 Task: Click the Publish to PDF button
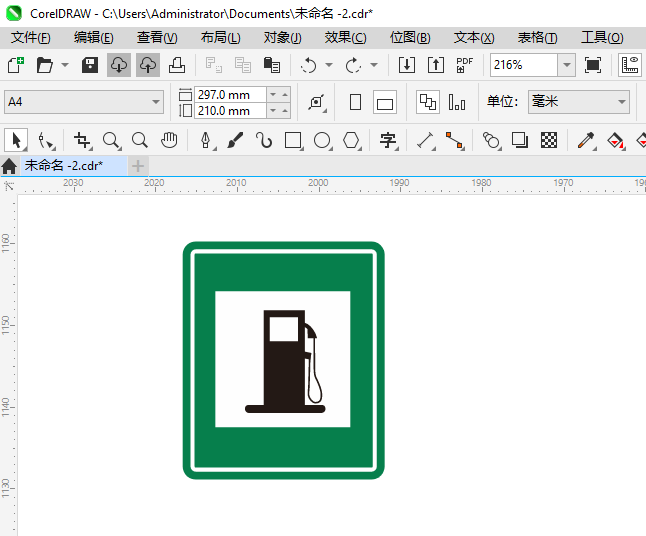[464, 65]
